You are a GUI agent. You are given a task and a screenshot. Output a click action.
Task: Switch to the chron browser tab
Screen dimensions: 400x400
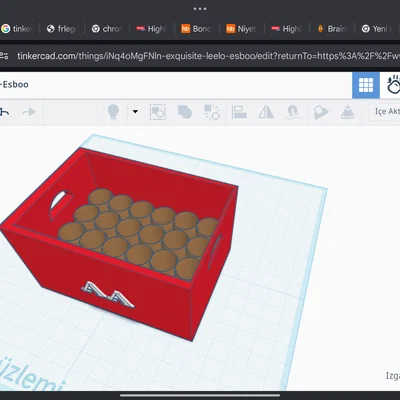click(107, 29)
